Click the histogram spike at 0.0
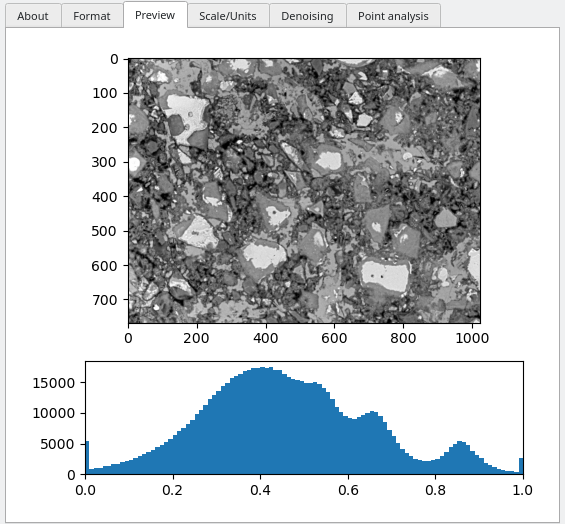This screenshot has width=565, height=524. pyautogui.click(x=87, y=458)
